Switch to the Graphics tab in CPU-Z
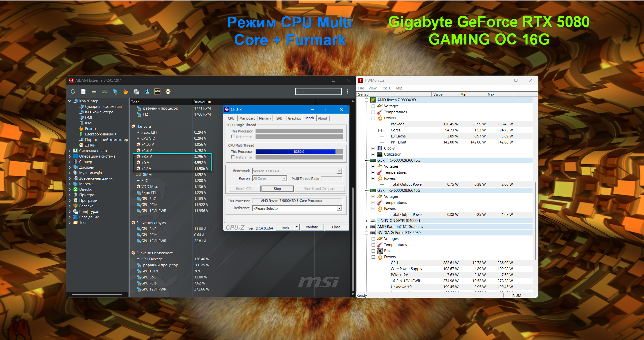Screen dimensions: 644x340 pos(294,118)
